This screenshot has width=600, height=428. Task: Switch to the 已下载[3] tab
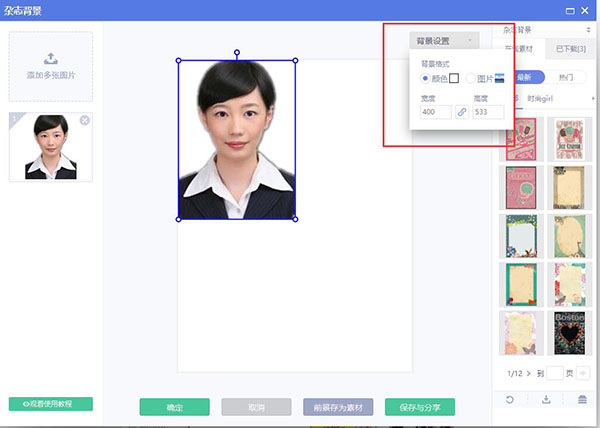tap(571, 50)
